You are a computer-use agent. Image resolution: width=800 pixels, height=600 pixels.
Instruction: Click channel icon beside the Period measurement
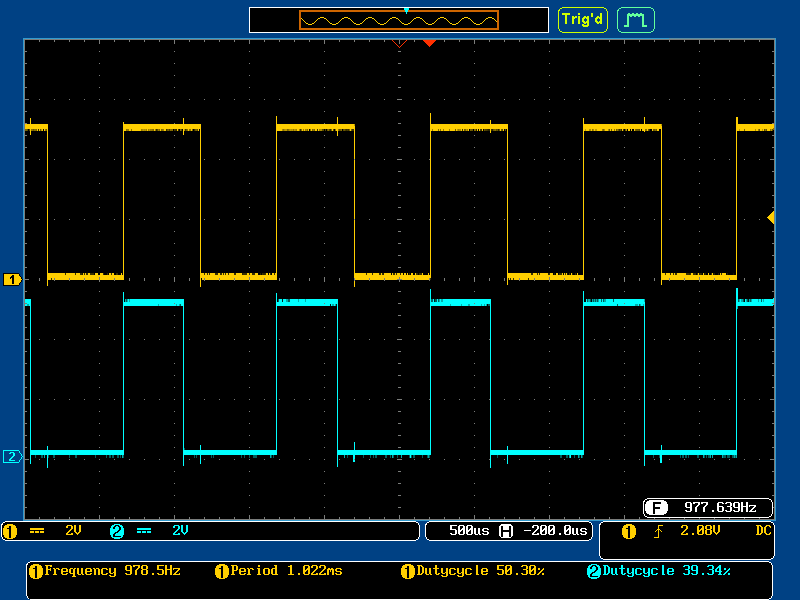(x=222, y=571)
